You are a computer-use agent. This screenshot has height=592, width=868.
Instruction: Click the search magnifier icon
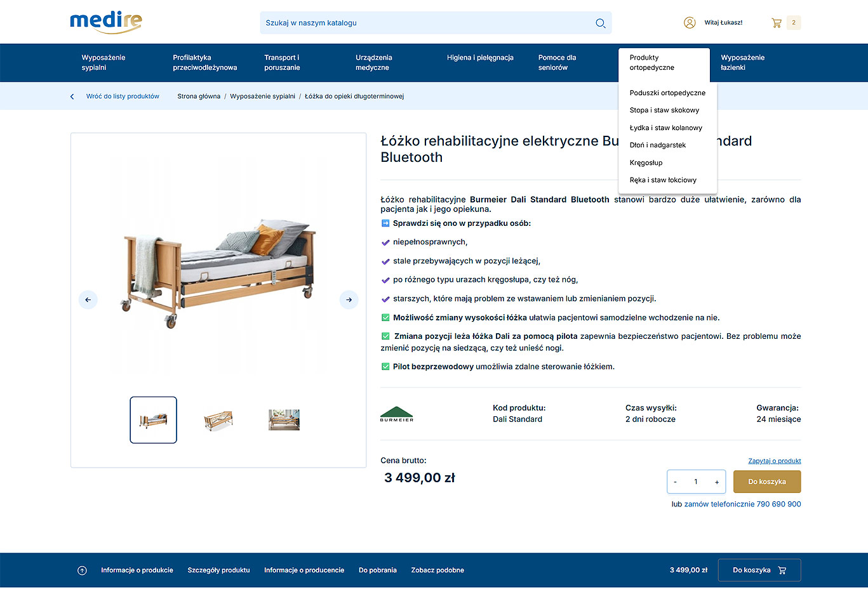point(600,23)
